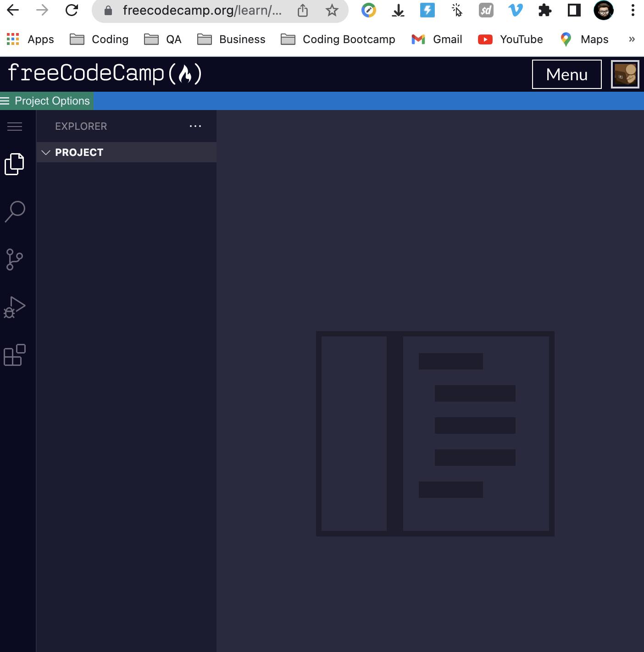644x652 pixels.
Task: Open the Explorer files panel icon
Action: pyautogui.click(x=14, y=164)
